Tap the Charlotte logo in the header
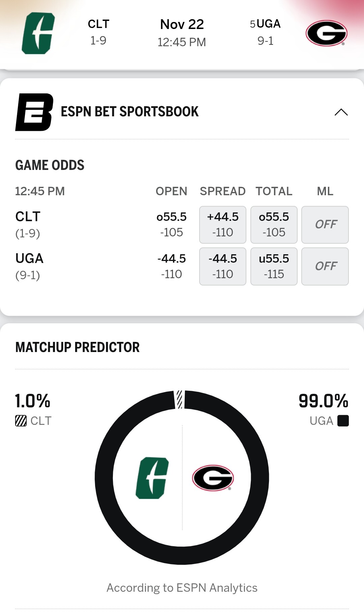The image size is (364, 614). click(38, 33)
